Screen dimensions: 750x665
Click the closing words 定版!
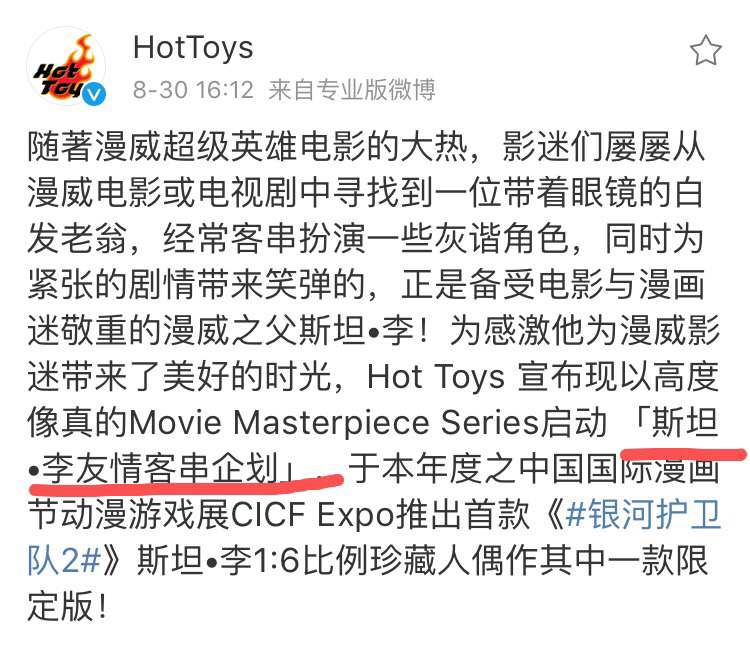click(67, 607)
